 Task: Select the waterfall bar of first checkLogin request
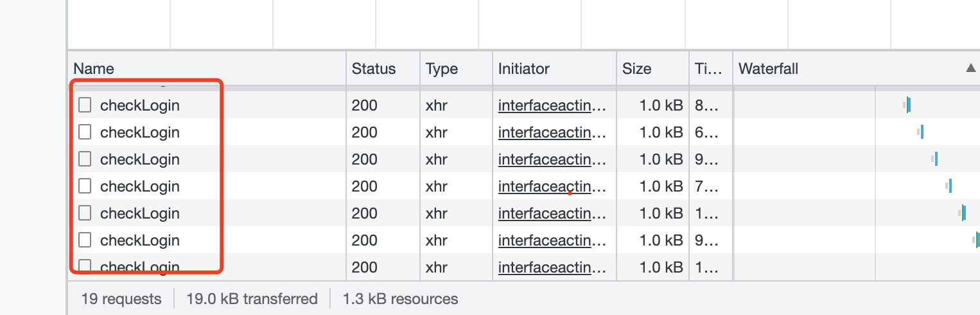pyautogui.click(x=909, y=105)
